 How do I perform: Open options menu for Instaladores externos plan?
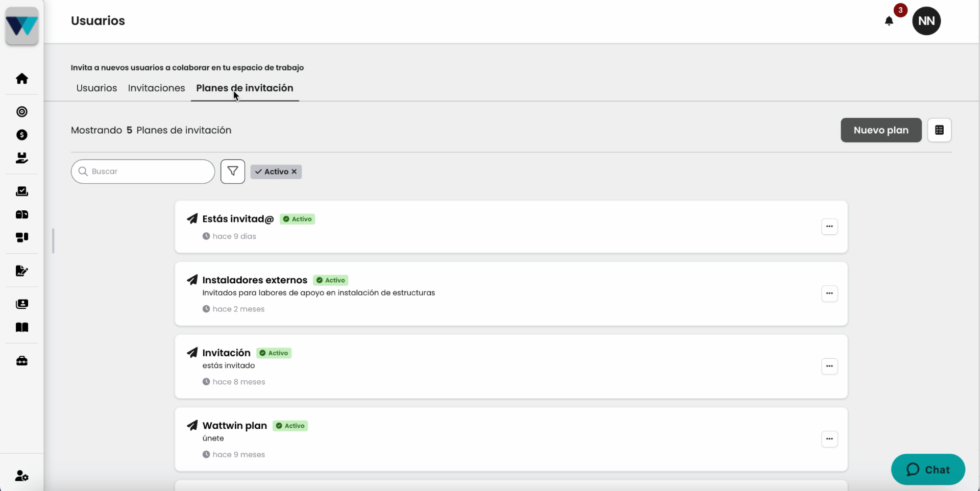pos(829,293)
